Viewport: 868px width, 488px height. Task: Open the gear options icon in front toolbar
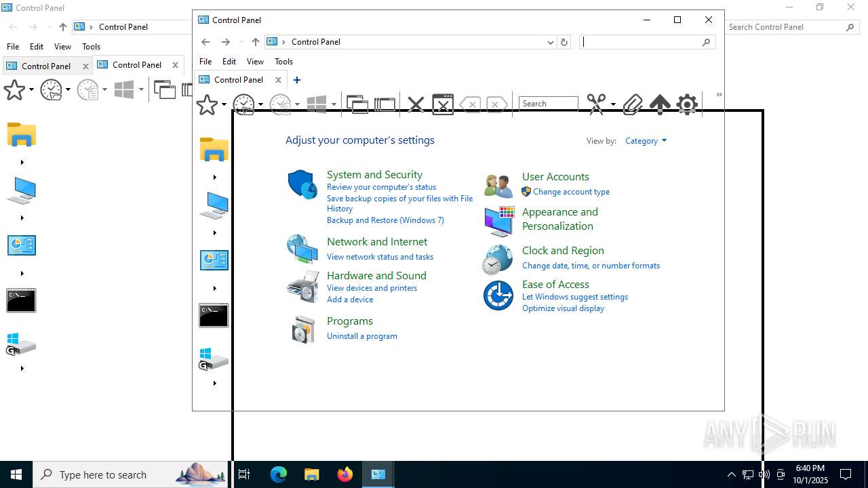[687, 104]
